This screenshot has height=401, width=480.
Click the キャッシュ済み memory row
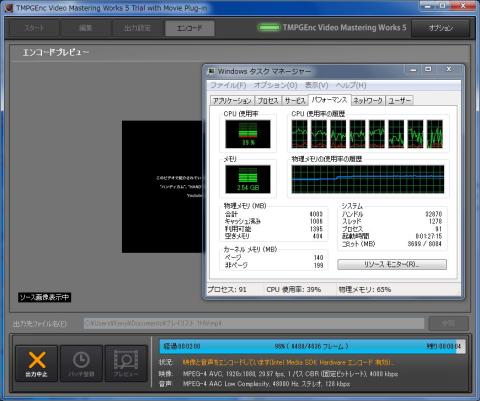[x=273, y=221]
